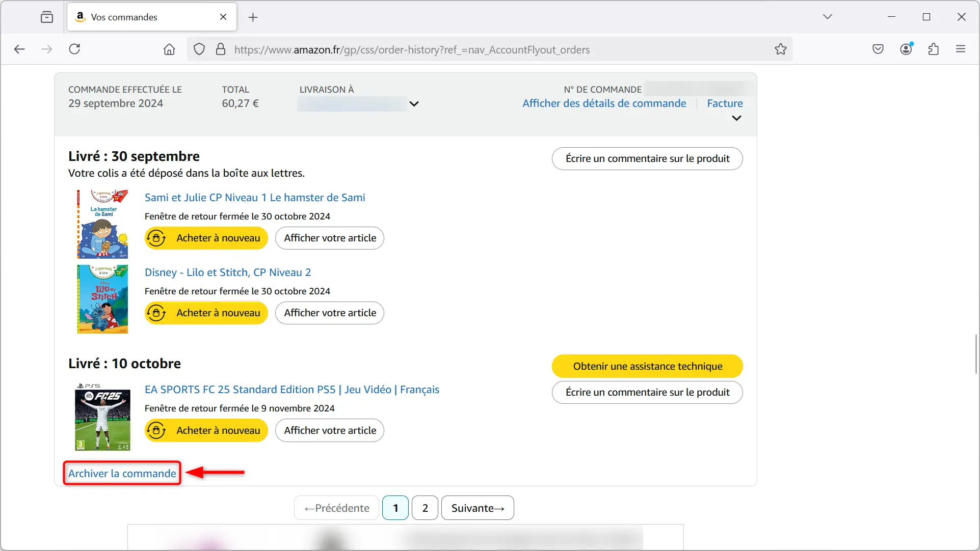Select page 1 in pagination
Image resolution: width=980 pixels, height=551 pixels.
(395, 508)
